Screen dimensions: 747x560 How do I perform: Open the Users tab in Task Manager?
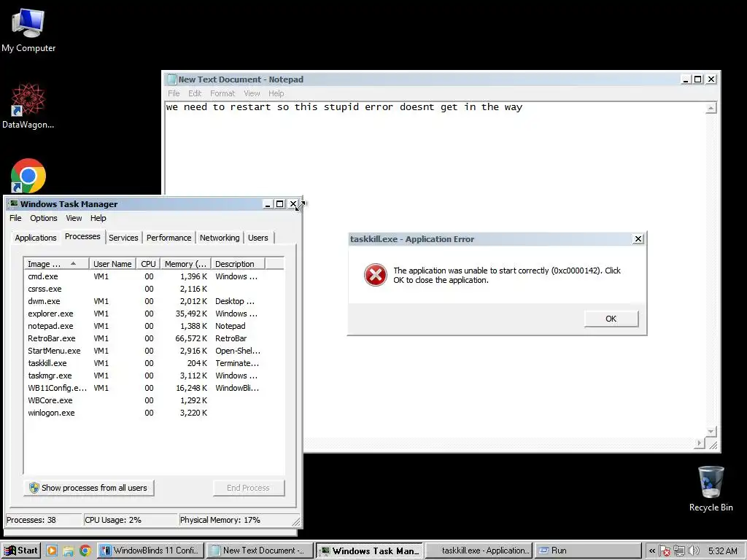[x=258, y=238]
